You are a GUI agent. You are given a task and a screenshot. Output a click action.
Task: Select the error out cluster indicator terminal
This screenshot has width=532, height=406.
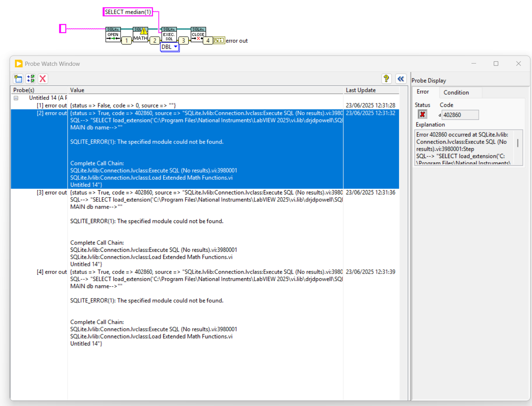click(219, 40)
